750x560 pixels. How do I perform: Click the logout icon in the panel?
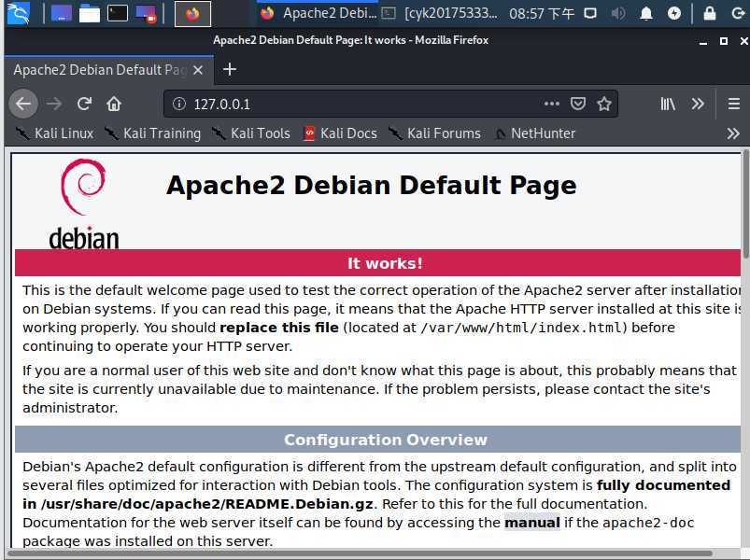click(x=739, y=13)
